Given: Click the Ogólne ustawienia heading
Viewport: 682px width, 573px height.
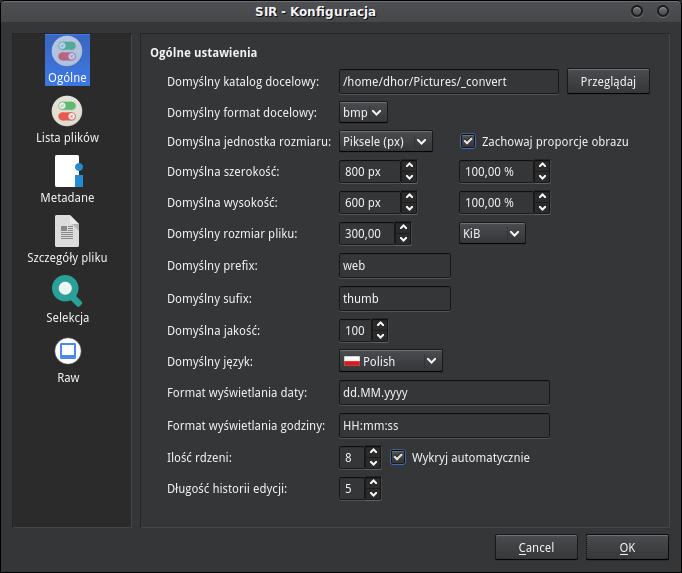Looking at the screenshot, I should tap(204, 53).
